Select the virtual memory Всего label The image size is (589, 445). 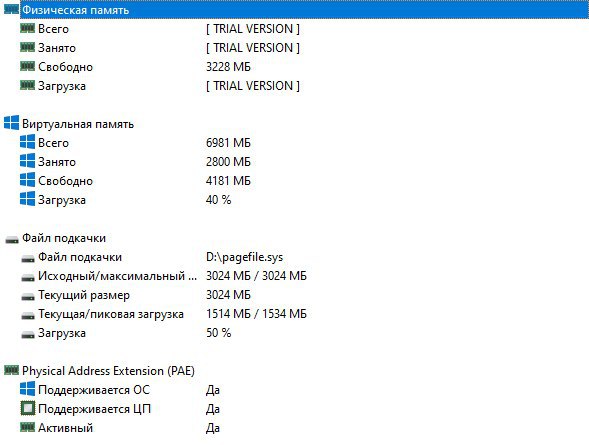coord(53,143)
